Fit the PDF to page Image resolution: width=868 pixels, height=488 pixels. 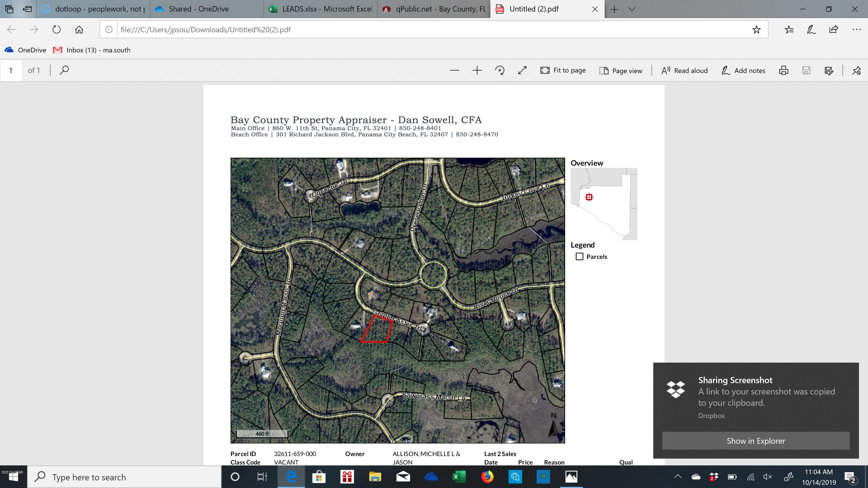(x=563, y=70)
